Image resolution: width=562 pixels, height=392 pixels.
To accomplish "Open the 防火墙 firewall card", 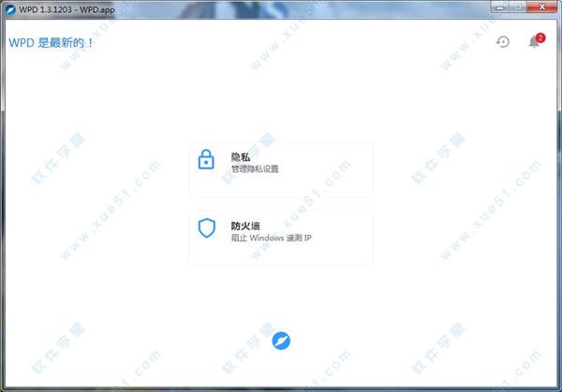I will (281, 238).
